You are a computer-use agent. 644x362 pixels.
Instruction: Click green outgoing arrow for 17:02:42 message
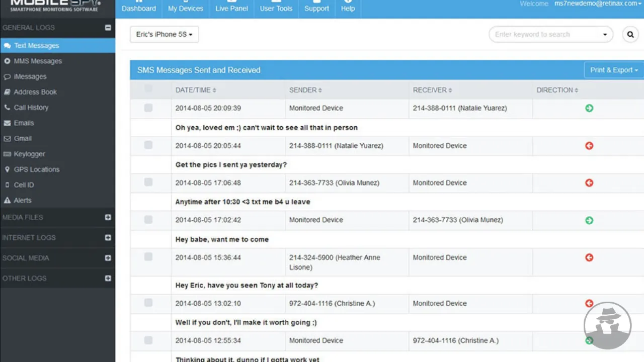click(589, 220)
